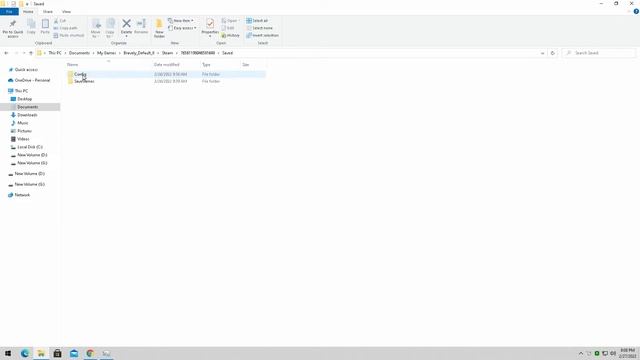Open the address bar history dropdown

coord(542,53)
